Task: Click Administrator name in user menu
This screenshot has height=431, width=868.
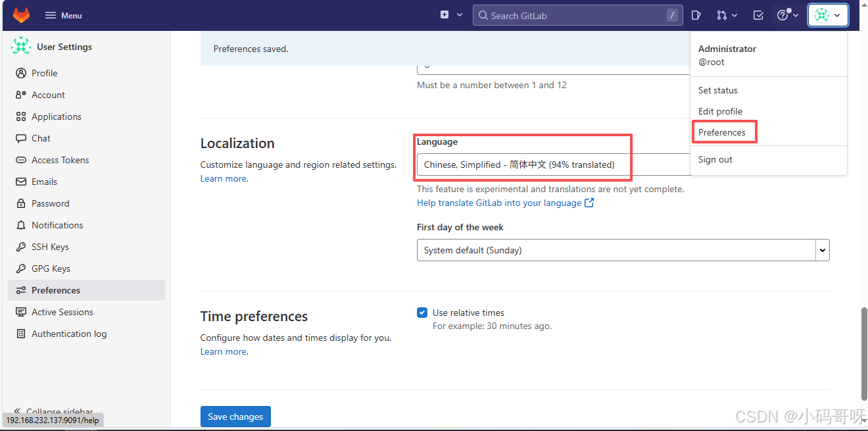Action: 727,49
